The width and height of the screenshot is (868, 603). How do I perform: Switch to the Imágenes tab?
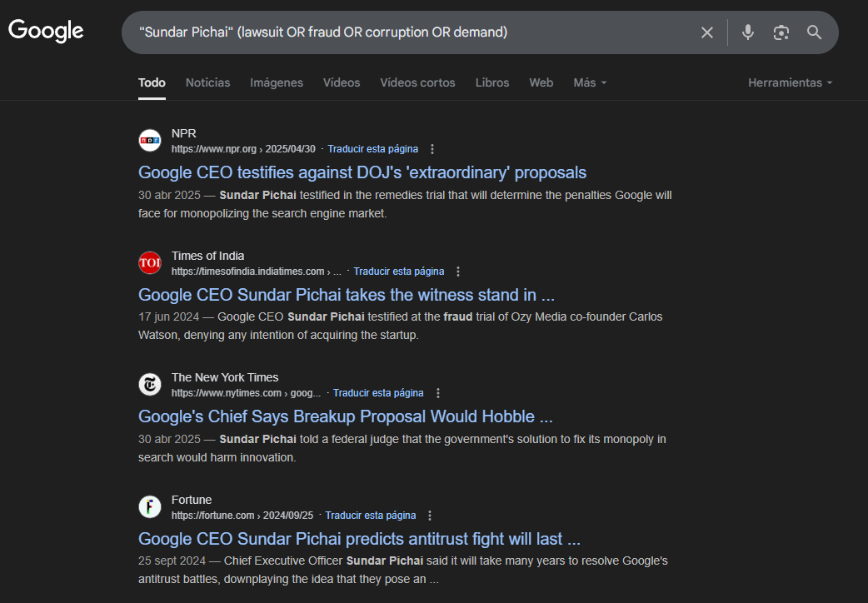[276, 82]
